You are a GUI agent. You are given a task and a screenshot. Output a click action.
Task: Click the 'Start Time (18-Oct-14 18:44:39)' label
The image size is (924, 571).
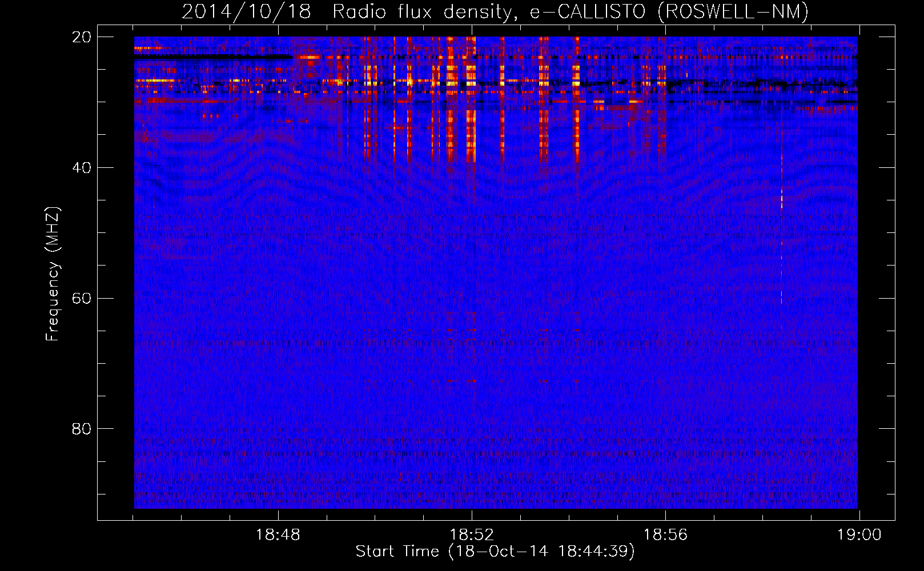(495, 552)
